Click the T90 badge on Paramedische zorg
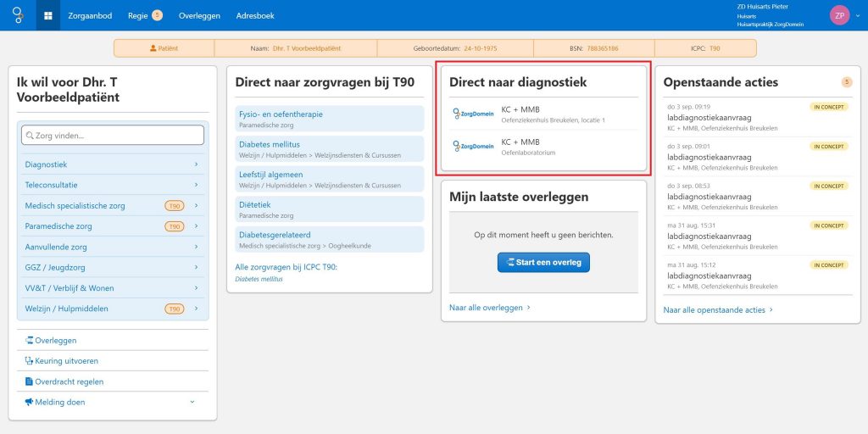The height and width of the screenshot is (434, 868). click(x=174, y=226)
